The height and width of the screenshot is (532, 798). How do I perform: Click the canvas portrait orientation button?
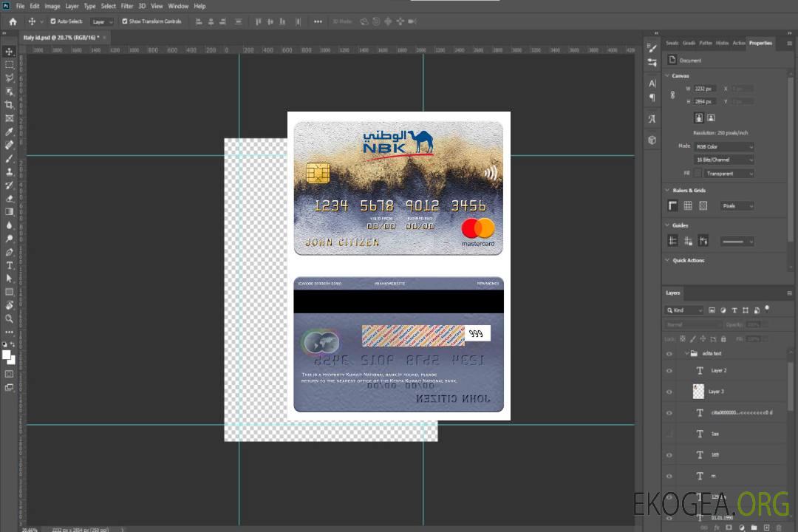(x=699, y=118)
